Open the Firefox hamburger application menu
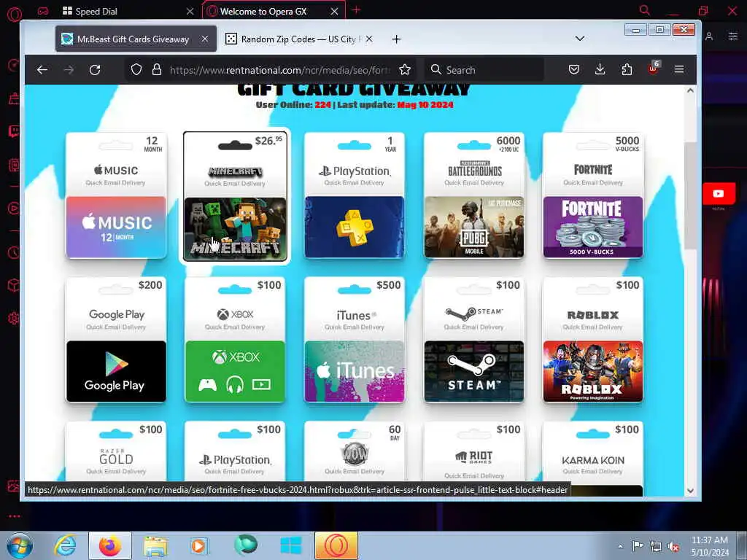The image size is (747, 560). (679, 69)
